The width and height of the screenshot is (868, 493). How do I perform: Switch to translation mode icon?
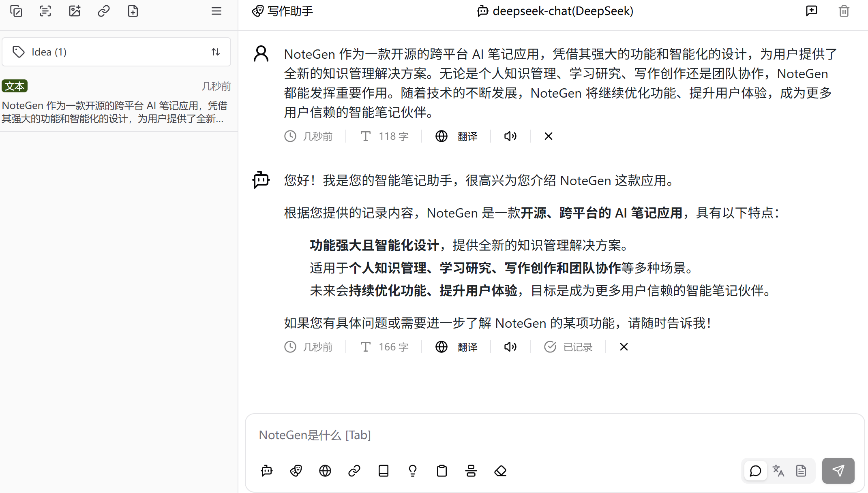click(x=778, y=471)
